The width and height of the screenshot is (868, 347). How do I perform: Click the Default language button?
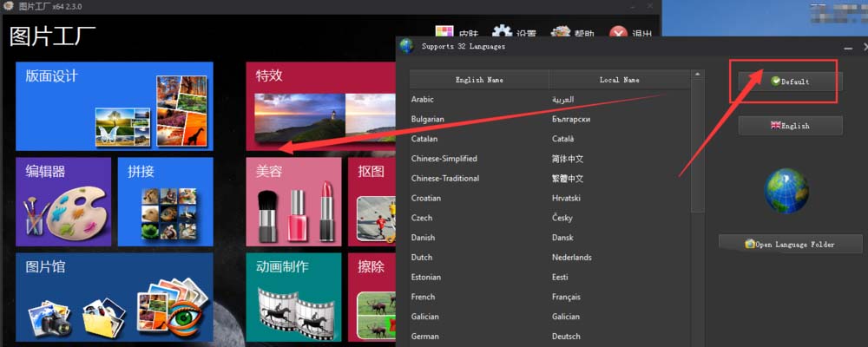point(790,82)
